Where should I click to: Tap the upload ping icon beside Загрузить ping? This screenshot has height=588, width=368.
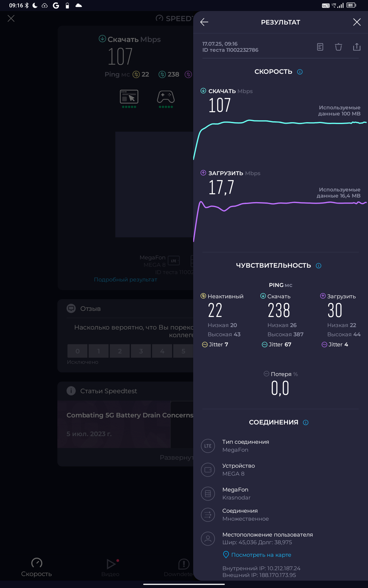323,296
